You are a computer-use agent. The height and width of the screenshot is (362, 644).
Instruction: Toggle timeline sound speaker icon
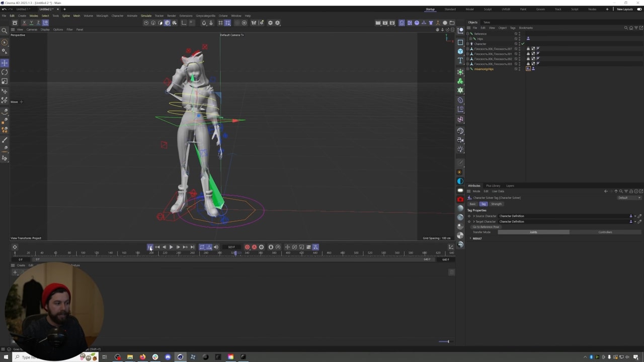tap(216, 247)
